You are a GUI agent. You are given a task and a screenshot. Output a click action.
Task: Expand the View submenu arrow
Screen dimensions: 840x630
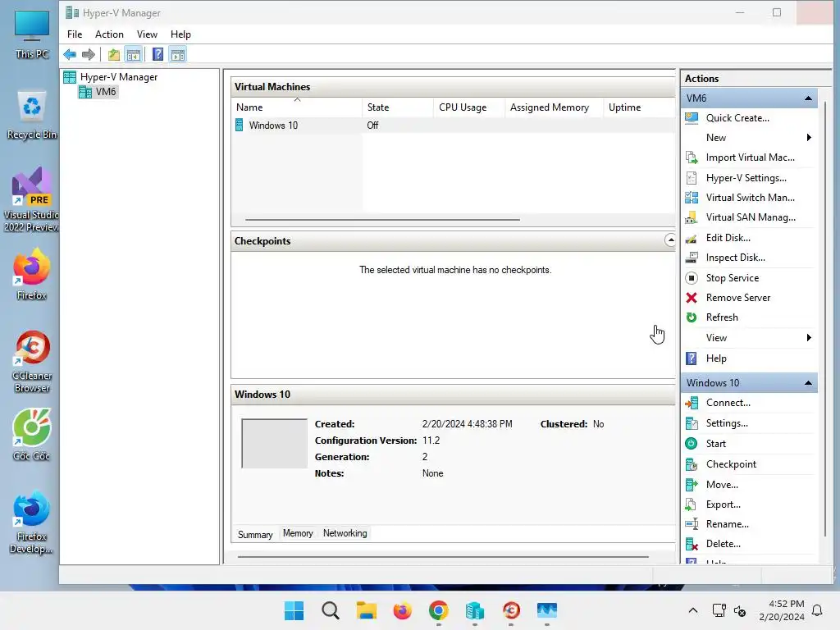click(809, 338)
